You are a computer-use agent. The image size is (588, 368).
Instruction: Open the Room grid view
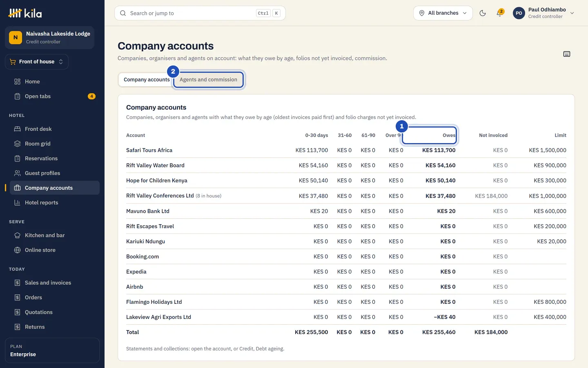(x=55, y=144)
